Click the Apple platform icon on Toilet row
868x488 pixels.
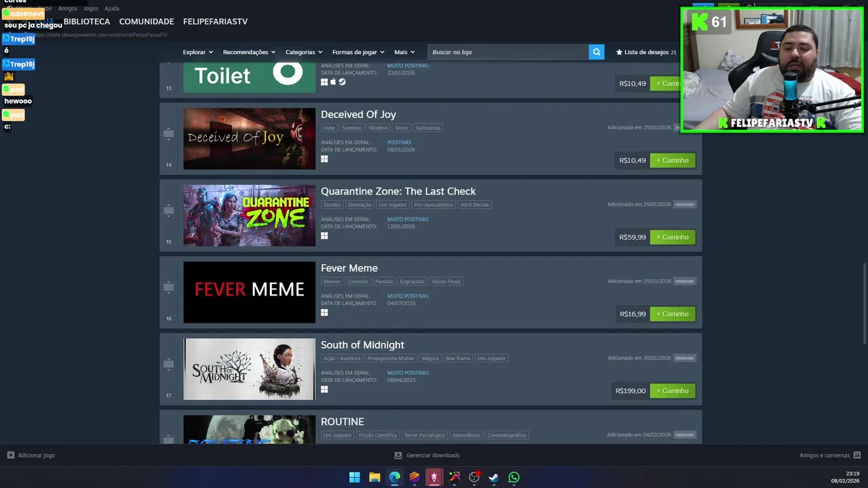[333, 82]
